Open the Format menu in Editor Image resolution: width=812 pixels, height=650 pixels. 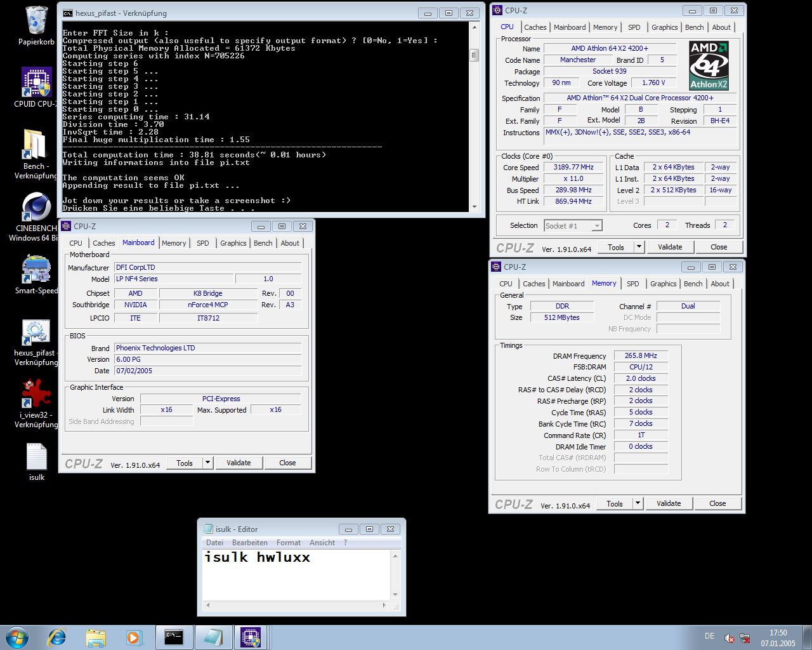click(289, 543)
